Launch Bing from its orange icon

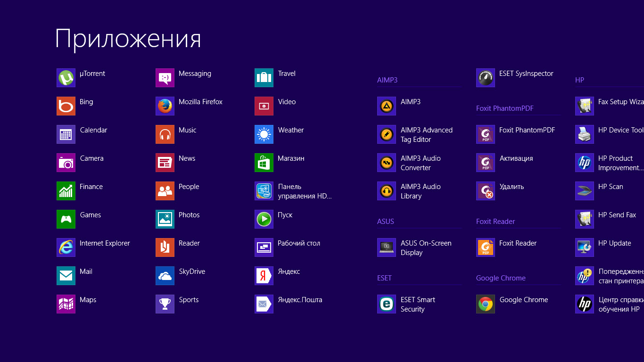66,106
